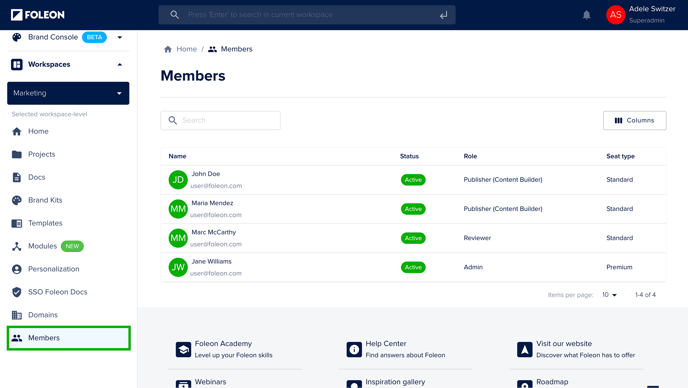The image size is (688, 388).
Task: Open SSO Foleon Docs in sidebar
Action: coord(57,292)
